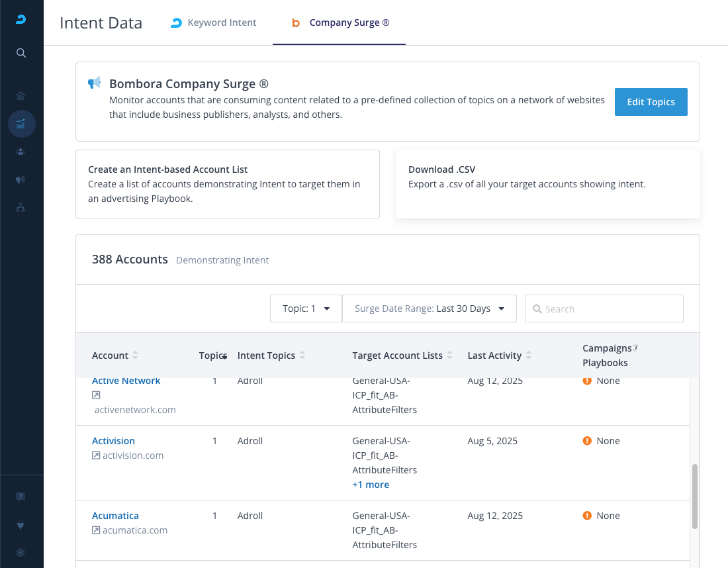Expand the Topic: 1 dropdown

(x=306, y=308)
